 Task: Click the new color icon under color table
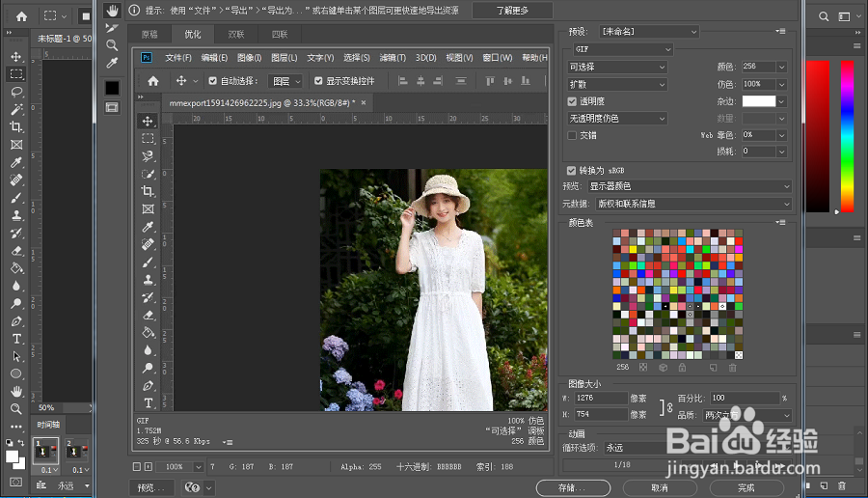[713, 368]
